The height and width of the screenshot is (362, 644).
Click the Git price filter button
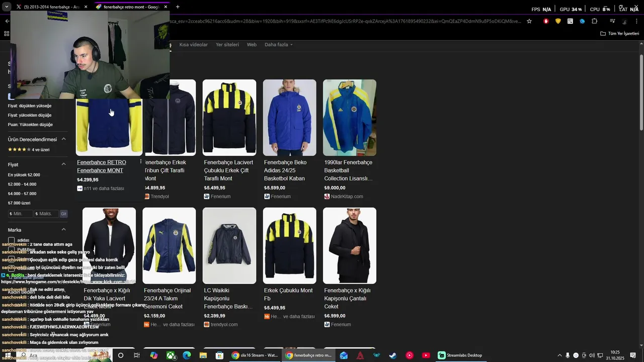(x=63, y=214)
